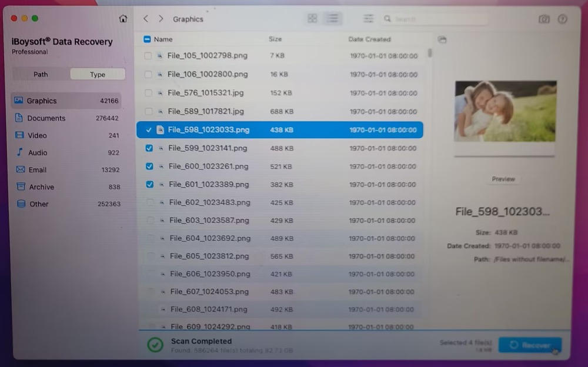Click the Video category icon
Screen dimensions: 588x367
coord(19,135)
